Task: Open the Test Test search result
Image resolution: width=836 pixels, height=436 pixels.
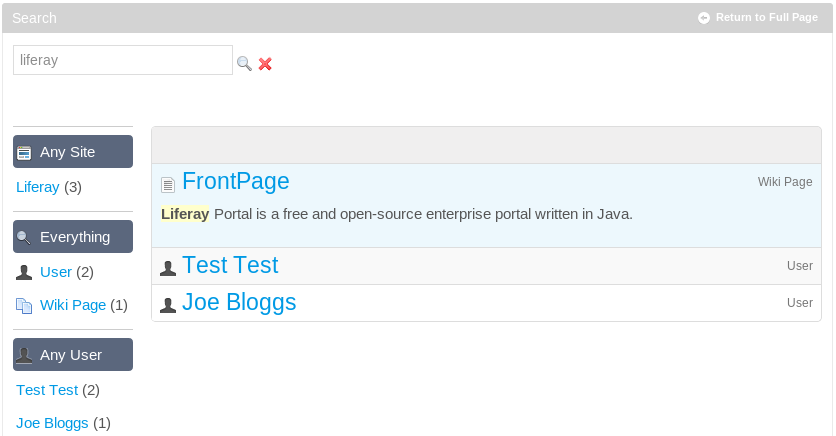Action: 230,265
